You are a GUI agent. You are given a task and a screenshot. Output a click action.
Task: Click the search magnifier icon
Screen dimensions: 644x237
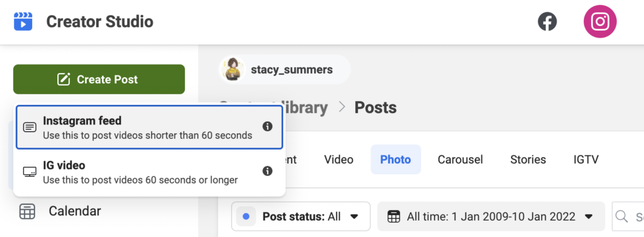(621, 216)
